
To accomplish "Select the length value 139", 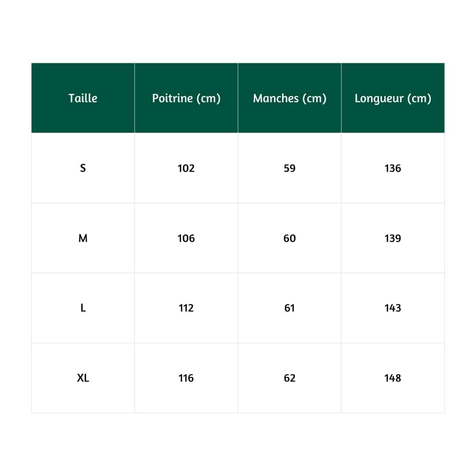I will pyautogui.click(x=393, y=238).
